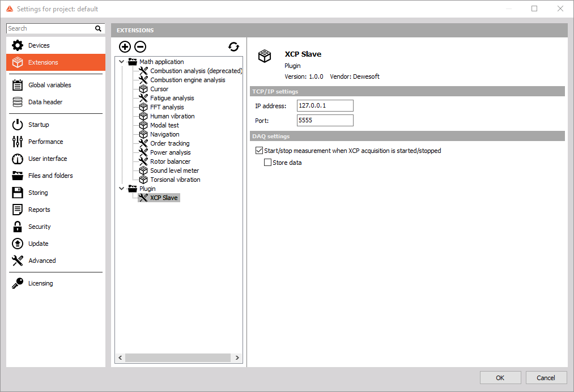This screenshot has height=392, width=574.
Task: Click the Fatigue analysis tools icon
Action: [x=143, y=98]
